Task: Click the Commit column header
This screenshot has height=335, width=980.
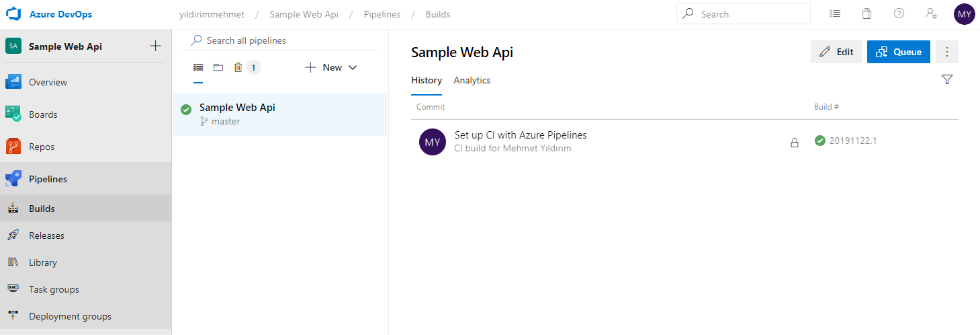Action: point(431,107)
